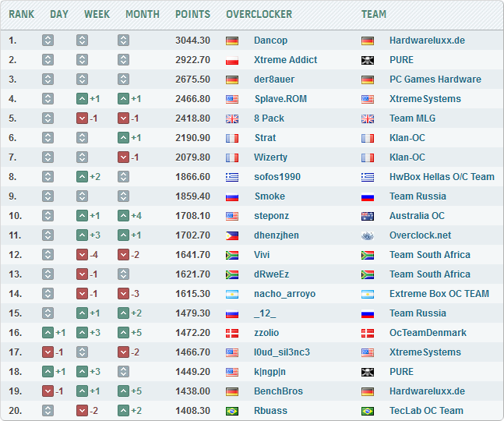This screenshot has width=504, height=421.
Task: Click the German flag beside PC Games Hardware
Action: (x=368, y=80)
